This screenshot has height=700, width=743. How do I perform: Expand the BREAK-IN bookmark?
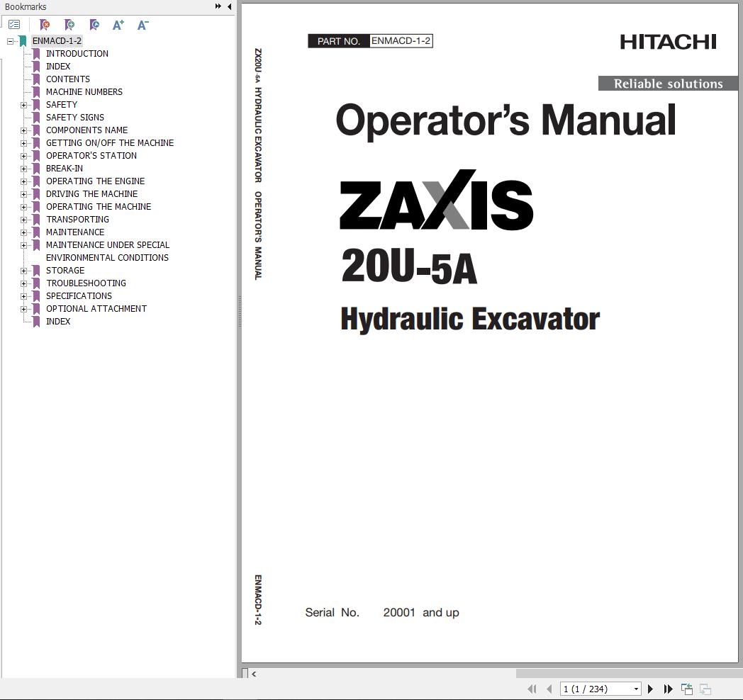23,169
